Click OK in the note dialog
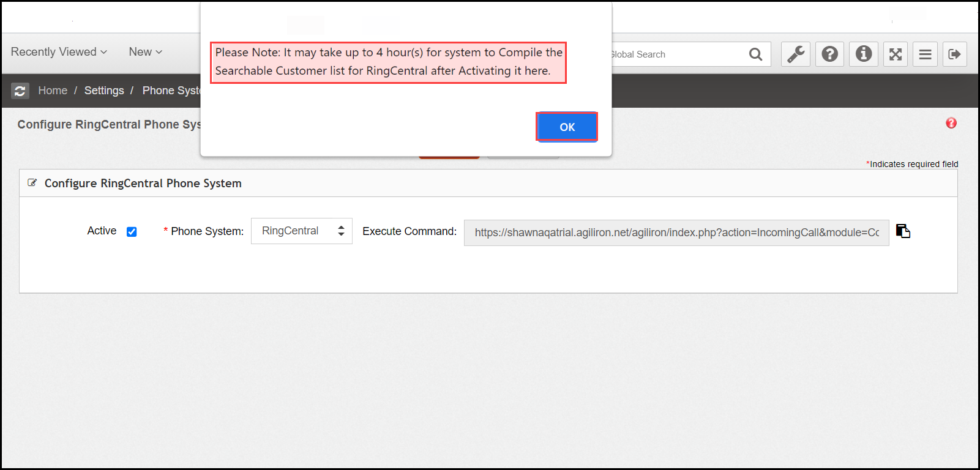 (567, 127)
